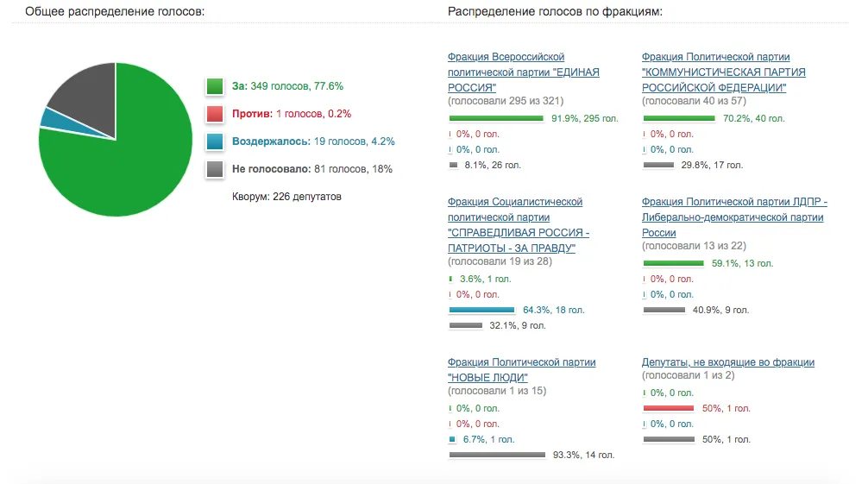
Task: Click the КПРФ green 70.2% bar
Action: tap(686, 118)
